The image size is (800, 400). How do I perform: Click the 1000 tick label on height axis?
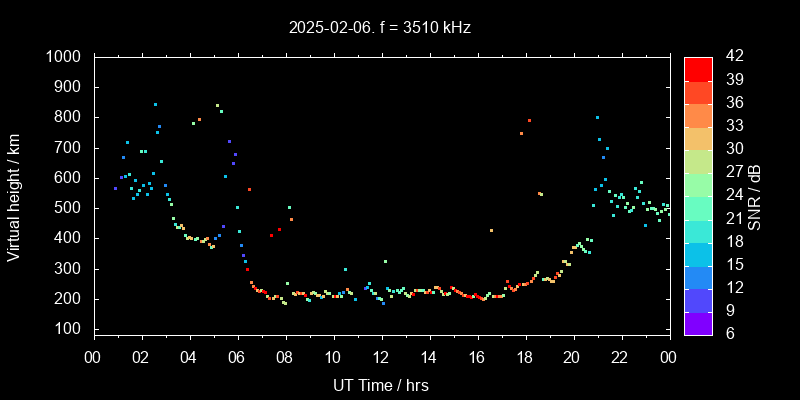[65, 57]
